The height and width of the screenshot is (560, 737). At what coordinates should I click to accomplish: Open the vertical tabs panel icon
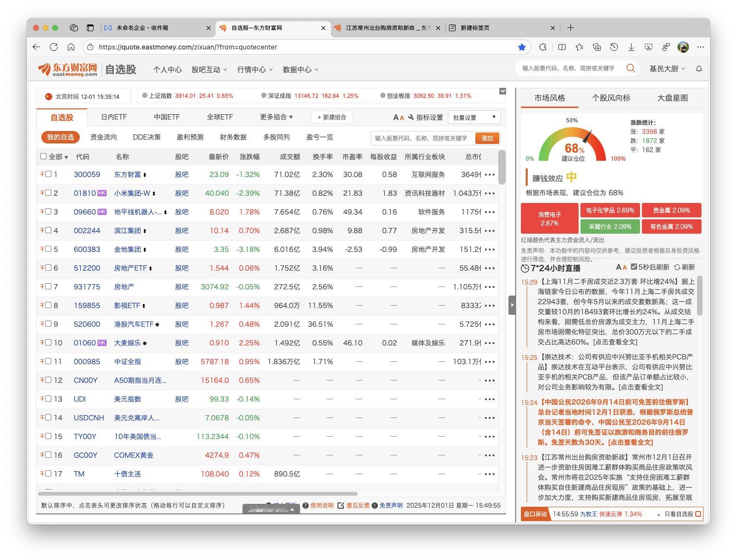90,28
